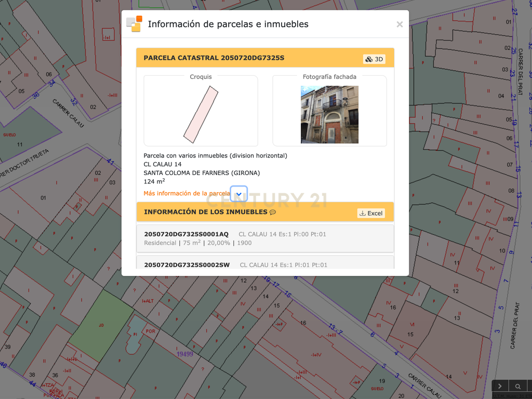
Task: Click the 'Información de parcelas e inmuebles' title
Action: point(228,24)
